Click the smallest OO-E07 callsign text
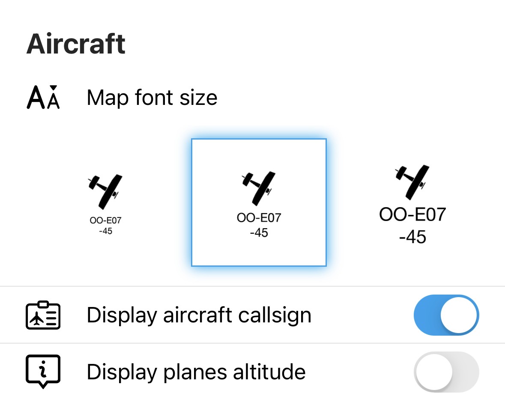The height and width of the screenshot is (420, 505). [105, 220]
